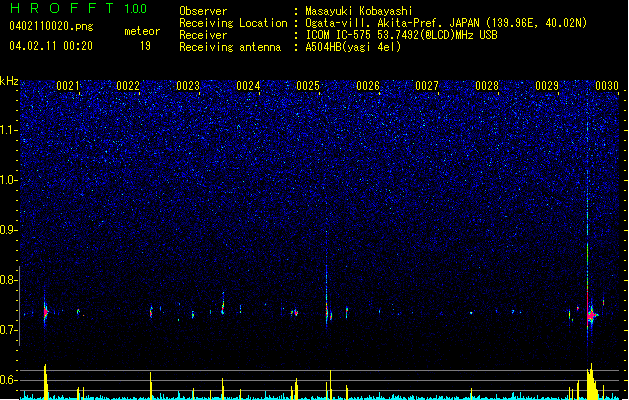Click the yellow intensity peak before 0021

[x=46, y=382]
